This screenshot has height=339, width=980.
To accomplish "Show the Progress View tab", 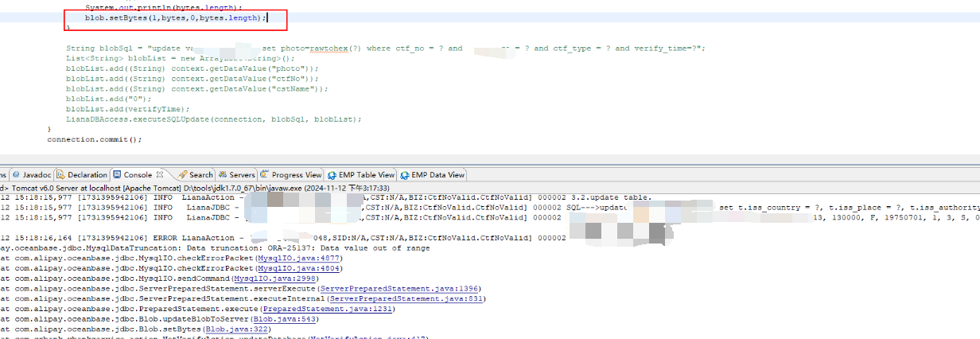I will tap(291, 175).
